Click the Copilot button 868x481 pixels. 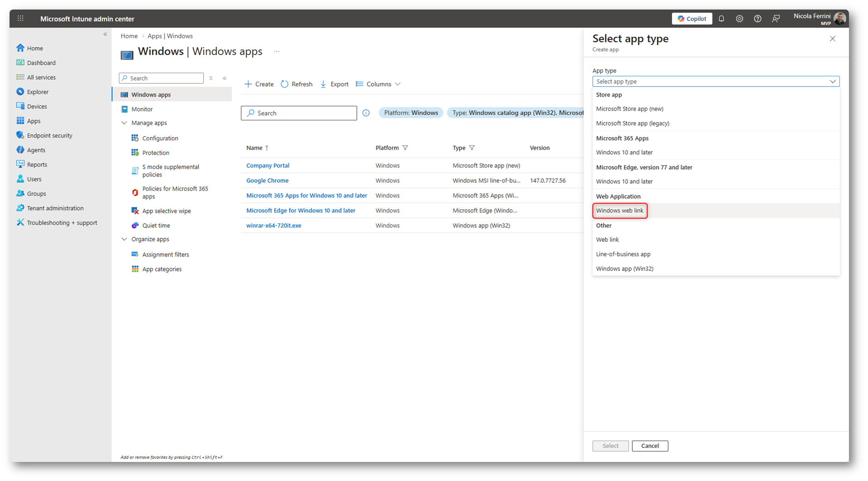point(692,19)
